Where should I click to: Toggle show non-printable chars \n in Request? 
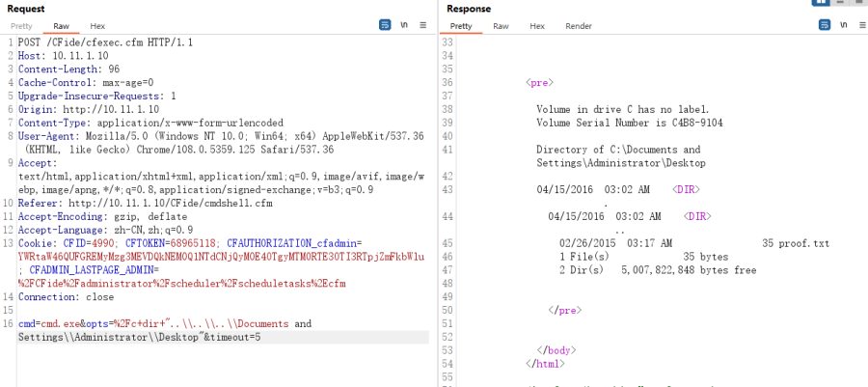click(x=403, y=25)
